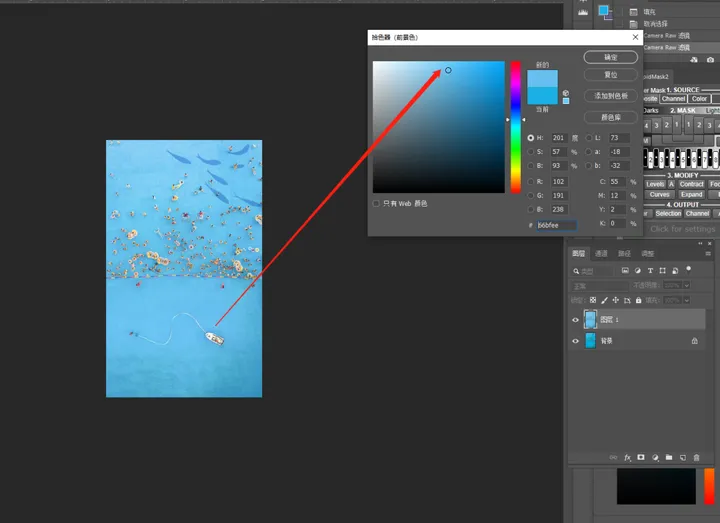This screenshot has height=523, width=720.
Task: Click histogram panel icon at top
Action: coord(583,12)
